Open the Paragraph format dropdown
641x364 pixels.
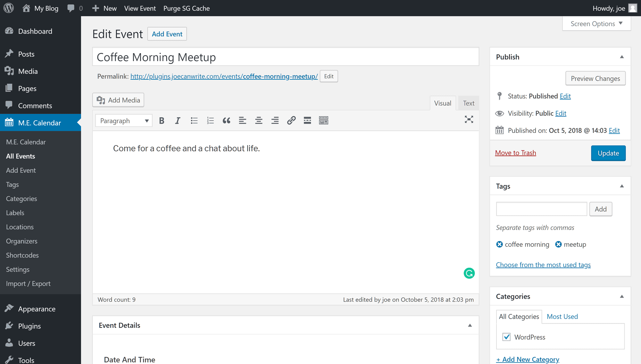pyautogui.click(x=124, y=121)
